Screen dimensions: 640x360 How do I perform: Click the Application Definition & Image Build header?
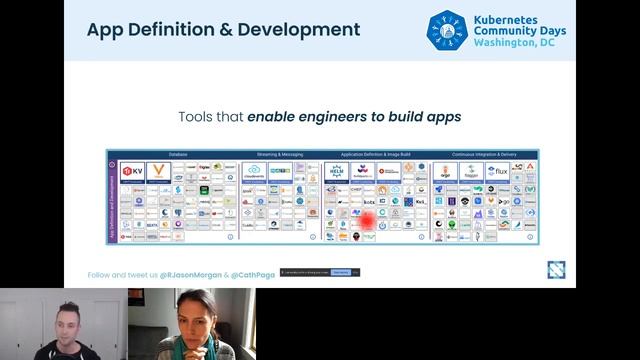(376, 155)
